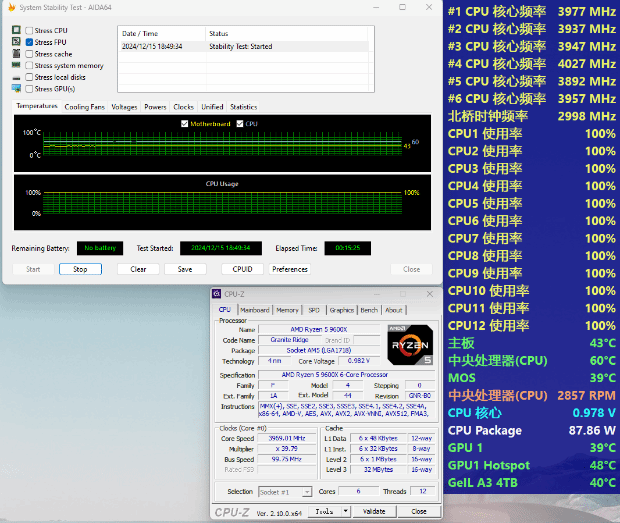Click the Core Speed value in CPU-Z

(x=287, y=438)
